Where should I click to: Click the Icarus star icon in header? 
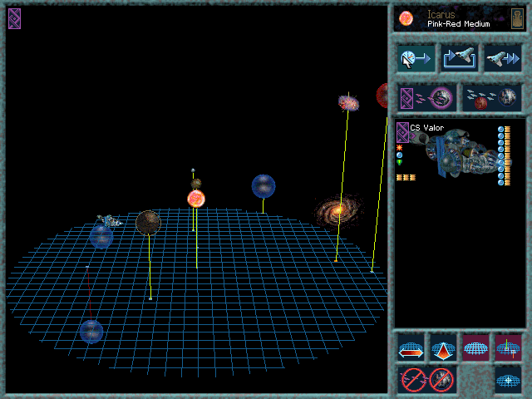406,18
